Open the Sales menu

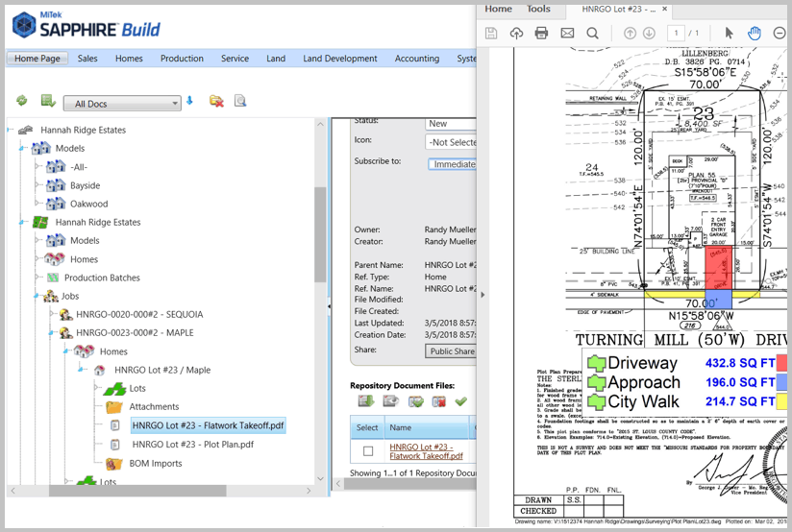(87, 59)
